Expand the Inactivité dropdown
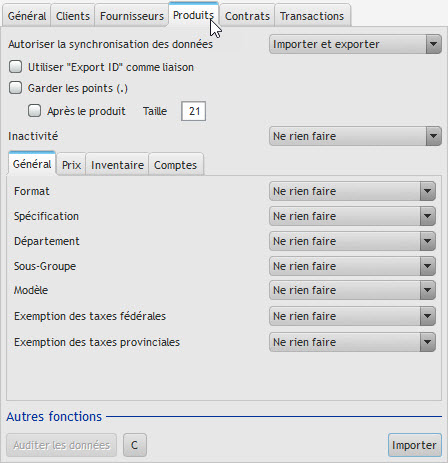The image size is (448, 463). tap(355, 136)
